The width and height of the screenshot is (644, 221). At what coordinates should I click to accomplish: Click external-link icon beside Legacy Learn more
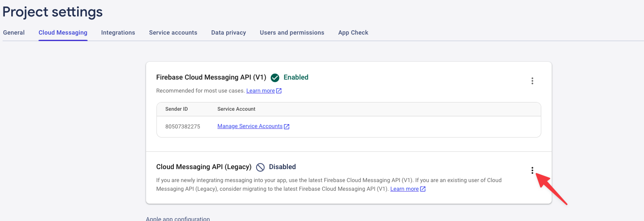tap(423, 189)
